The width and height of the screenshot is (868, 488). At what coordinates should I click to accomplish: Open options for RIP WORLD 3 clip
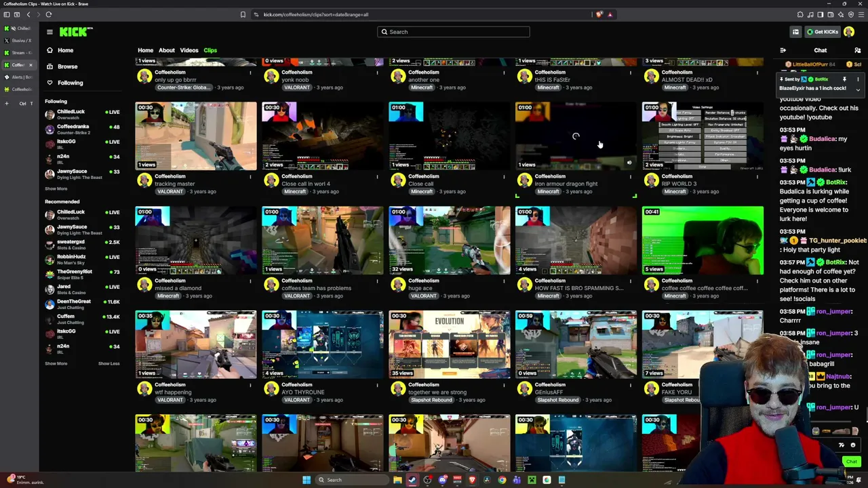(x=757, y=177)
